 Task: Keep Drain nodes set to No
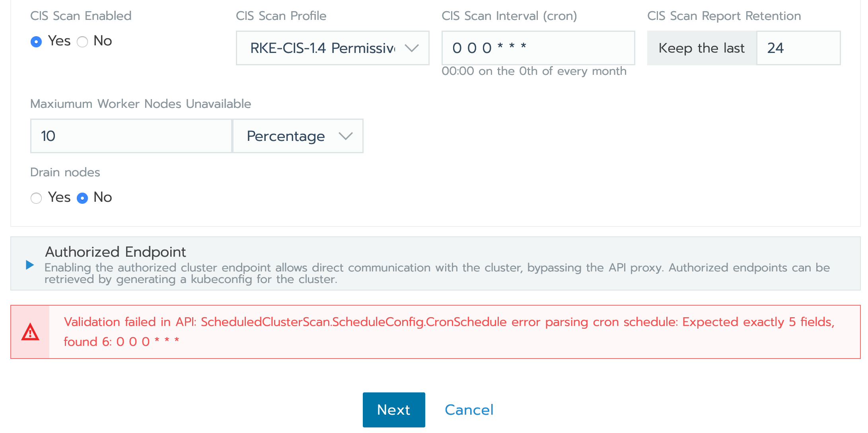(x=82, y=198)
